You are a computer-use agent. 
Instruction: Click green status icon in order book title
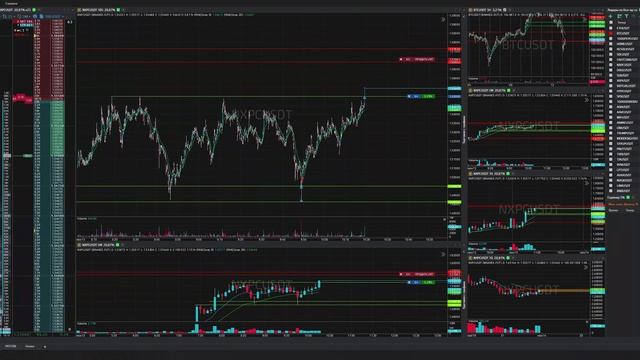tap(34, 10)
